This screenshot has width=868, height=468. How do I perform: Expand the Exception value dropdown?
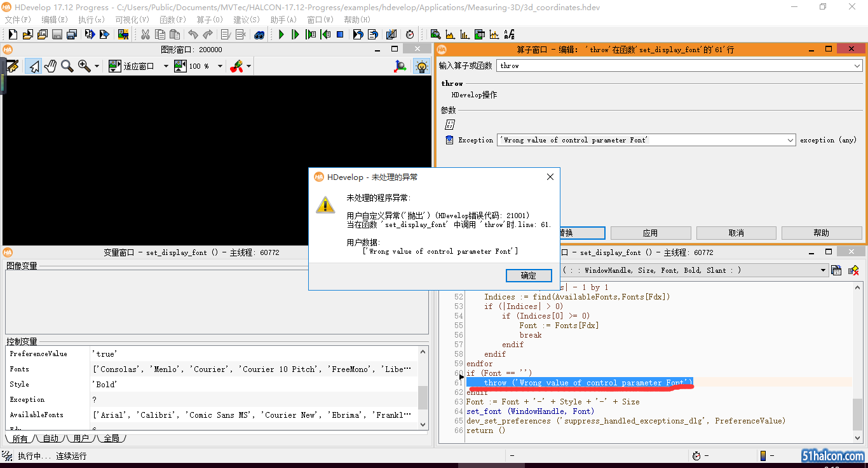[790, 140]
